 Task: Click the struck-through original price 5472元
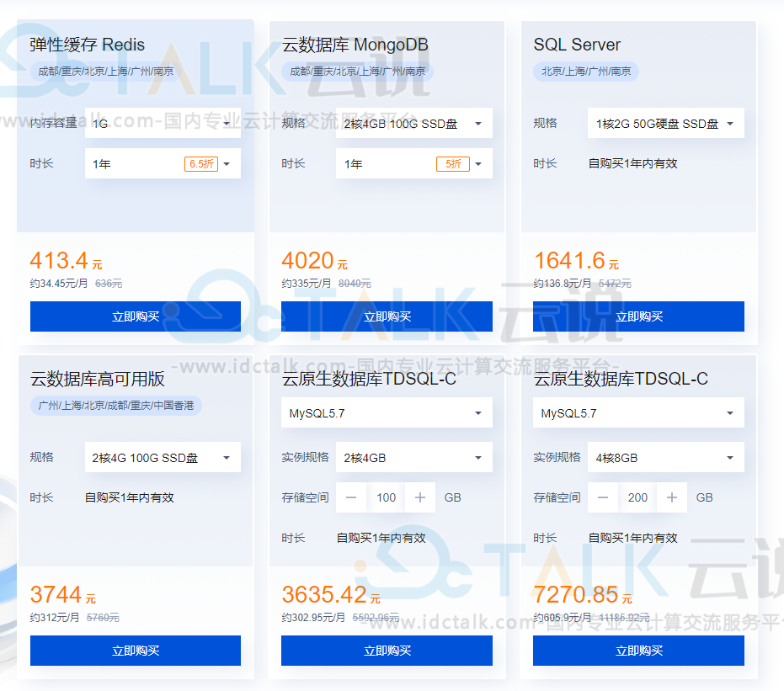615,284
